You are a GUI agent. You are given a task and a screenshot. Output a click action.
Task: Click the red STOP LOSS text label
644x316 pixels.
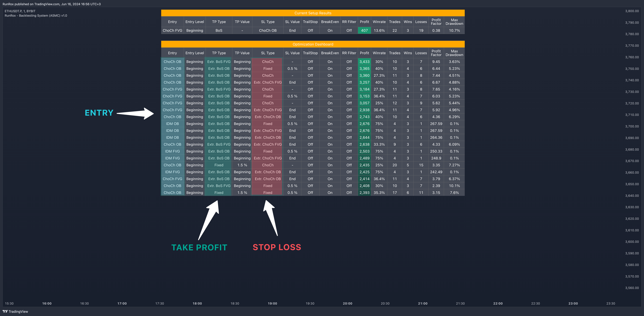click(x=277, y=247)
